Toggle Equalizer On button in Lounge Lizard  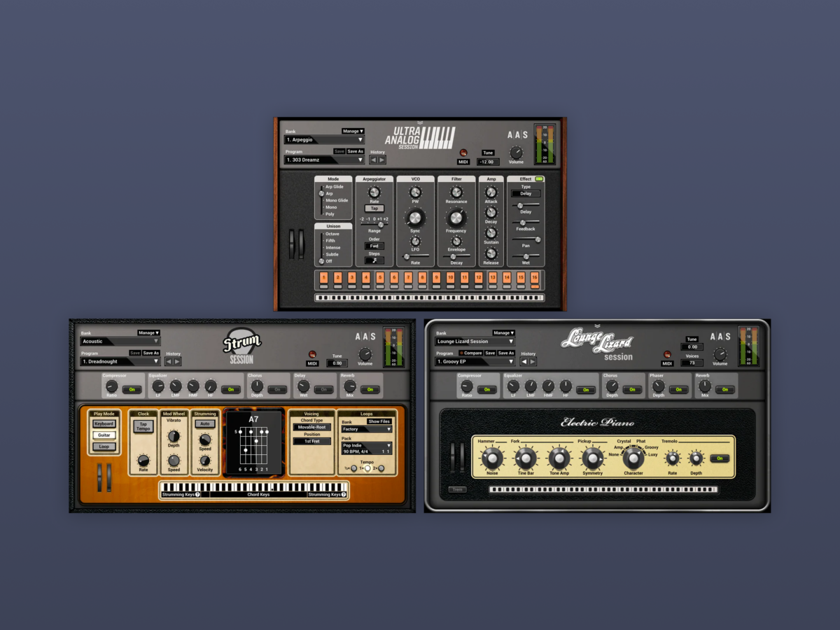(586, 389)
